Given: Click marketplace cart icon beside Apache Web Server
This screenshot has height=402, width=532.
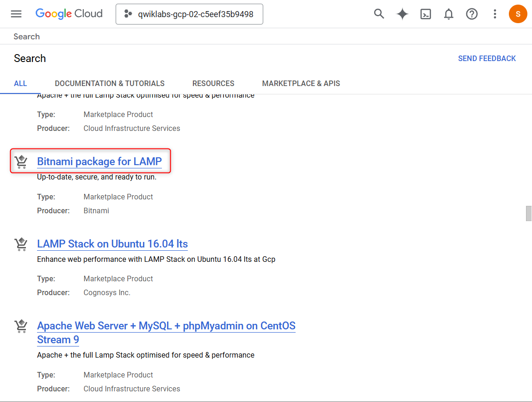Looking at the screenshot, I should pos(21,326).
